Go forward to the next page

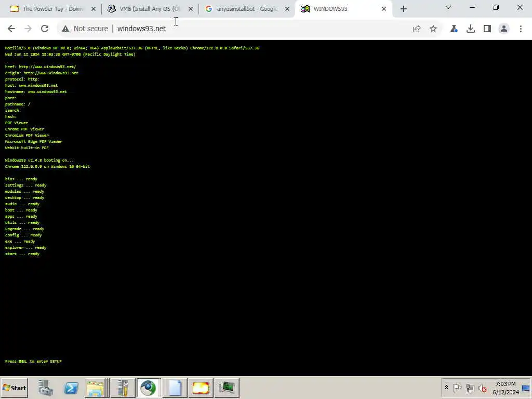pyautogui.click(x=28, y=29)
